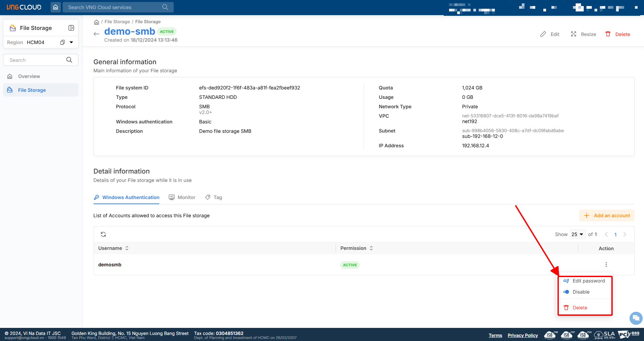Screen dimensions: 644x341
Task: Select Edit password from context menu
Action: [588, 281]
